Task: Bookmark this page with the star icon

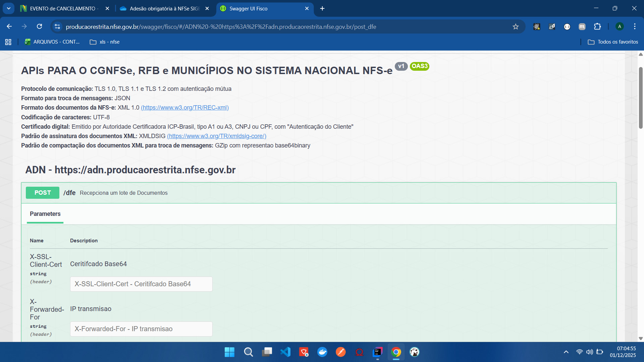Action: (516, 27)
